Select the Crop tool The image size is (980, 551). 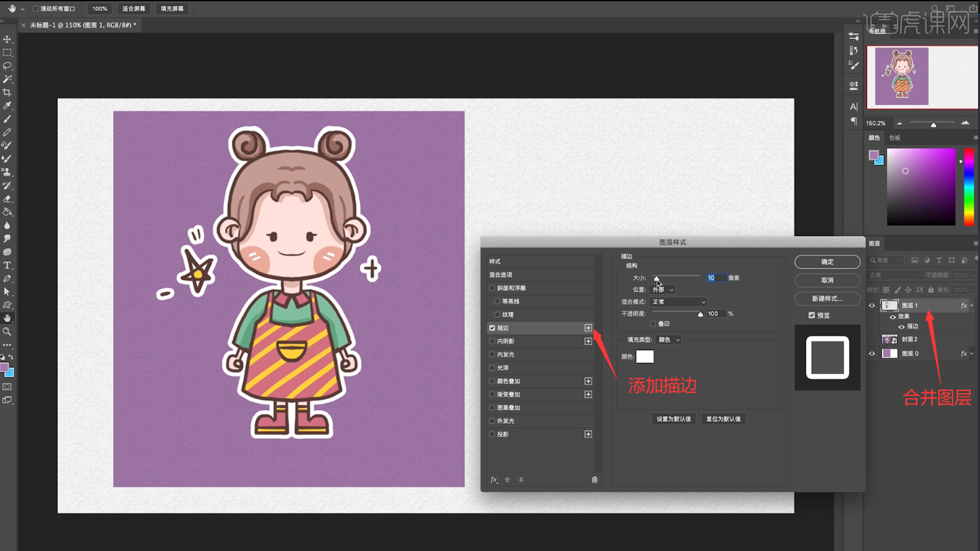pos(7,92)
